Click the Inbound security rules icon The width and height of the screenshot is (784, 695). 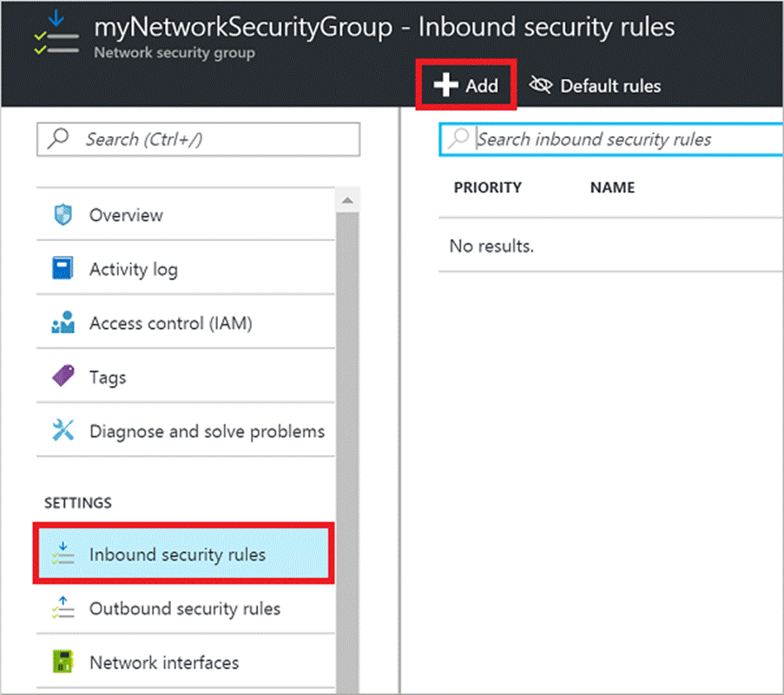click(x=63, y=554)
